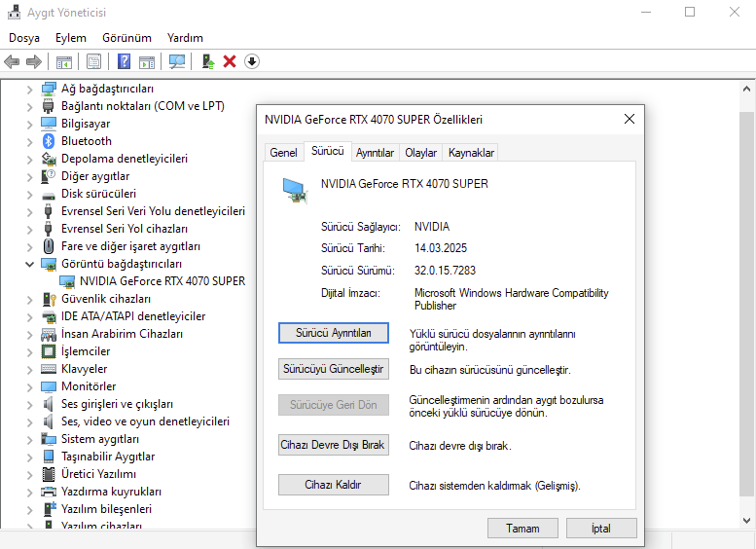Viewport: 756px width, 549px height.
Task: Click the Fare mouse device icon
Action: pos(49,246)
